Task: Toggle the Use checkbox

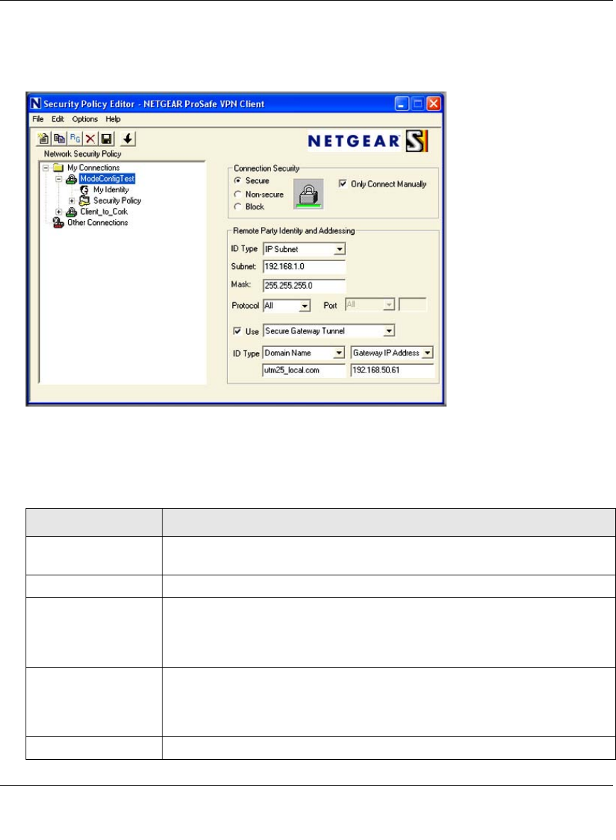Action: (237, 331)
